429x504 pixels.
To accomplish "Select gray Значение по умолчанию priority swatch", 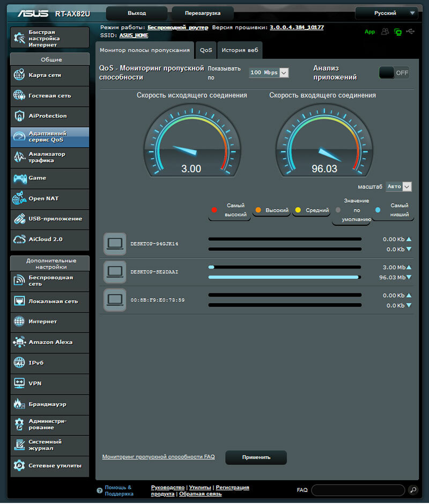I will [338, 210].
